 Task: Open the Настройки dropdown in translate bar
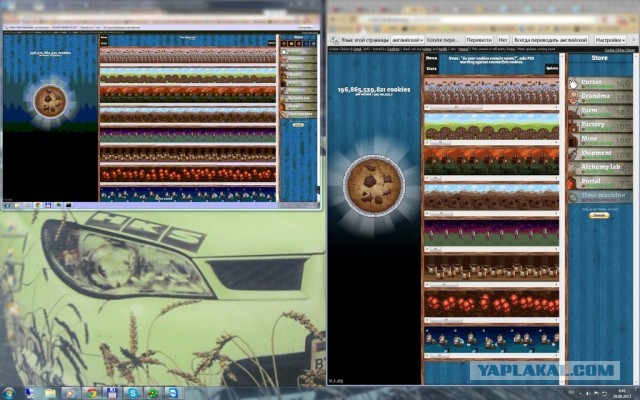point(610,40)
